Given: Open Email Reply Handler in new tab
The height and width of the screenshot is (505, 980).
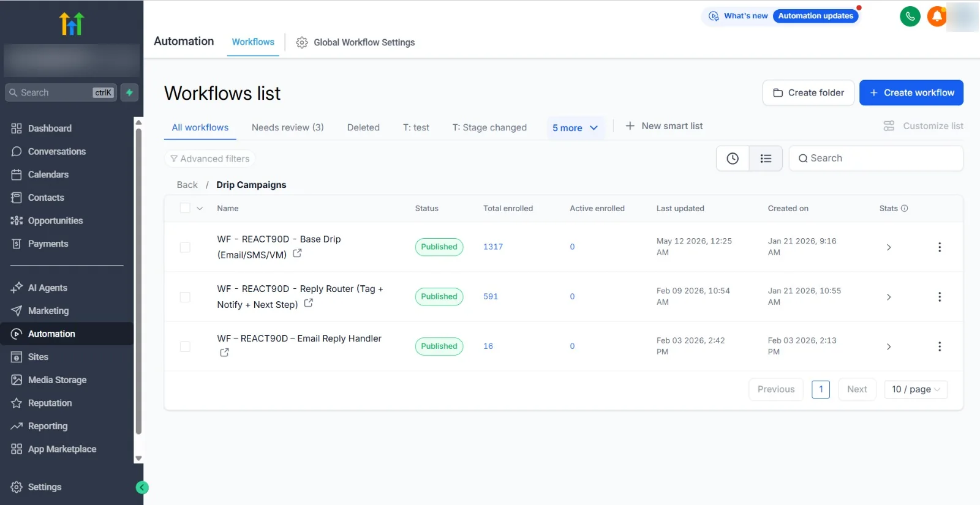Looking at the screenshot, I should click(x=224, y=353).
